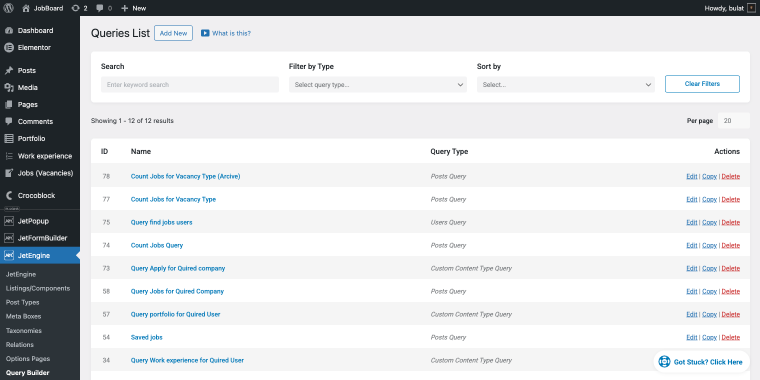The height and width of the screenshot is (380, 760).
Task: Delete Query Jobs for Quired Company row
Action: [x=731, y=291]
